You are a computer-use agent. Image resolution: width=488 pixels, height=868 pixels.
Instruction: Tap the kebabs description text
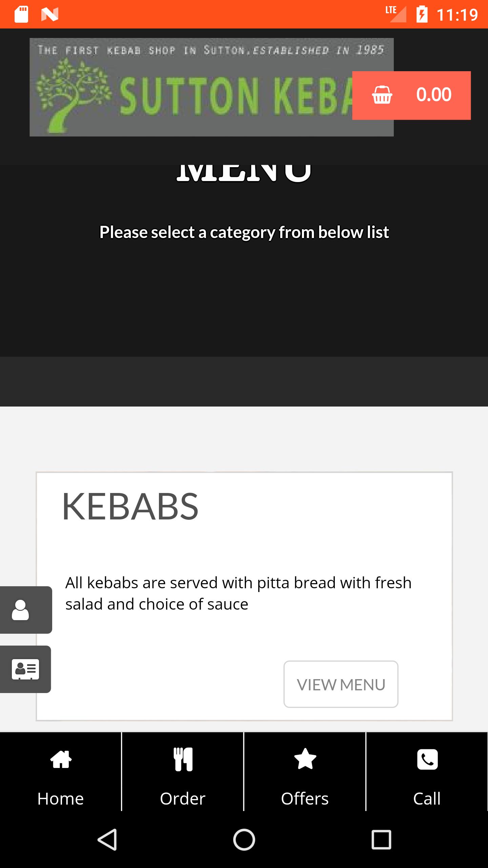click(x=238, y=593)
